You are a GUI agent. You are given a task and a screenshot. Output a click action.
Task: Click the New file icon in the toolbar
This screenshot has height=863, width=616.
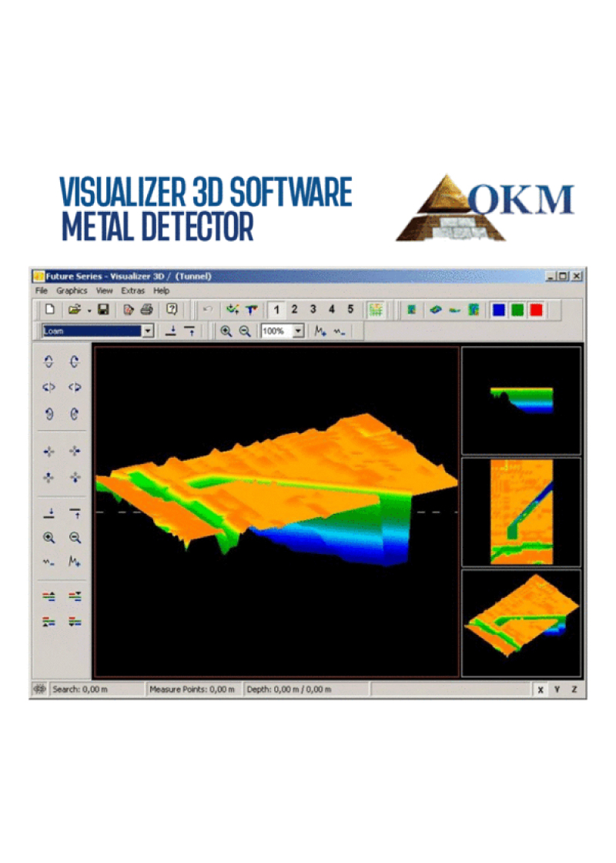(50, 309)
